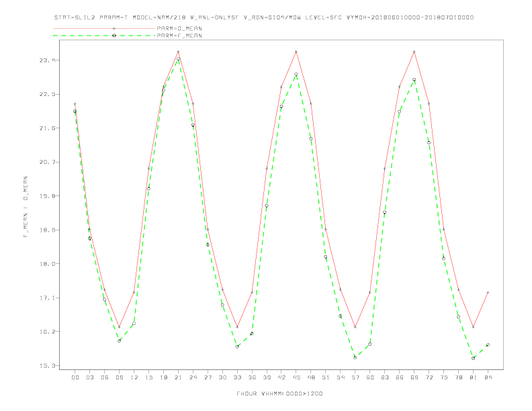Click the x-axis forecast hour label 06

(x=105, y=377)
